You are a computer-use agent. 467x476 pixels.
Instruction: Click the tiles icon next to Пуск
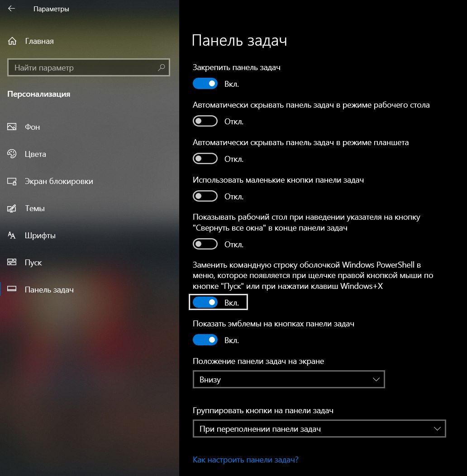click(x=12, y=262)
